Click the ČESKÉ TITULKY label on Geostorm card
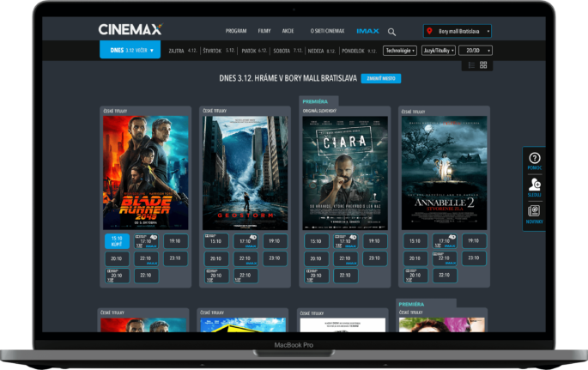This screenshot has height=370, width=588. coord(215,111)
